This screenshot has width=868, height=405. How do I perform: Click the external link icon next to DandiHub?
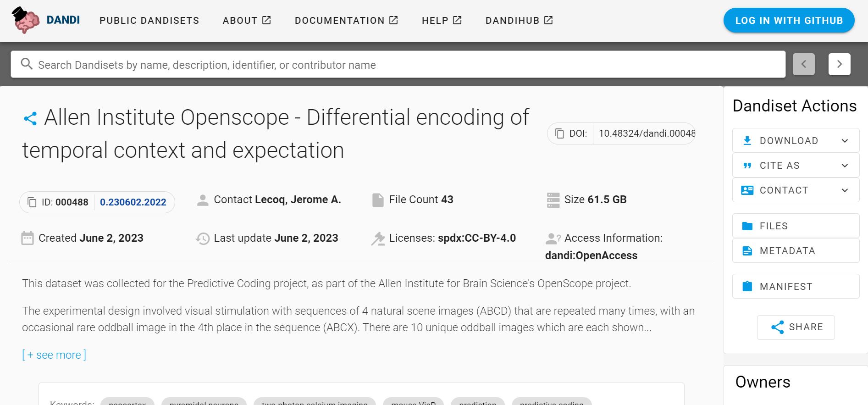pyautogui.click(x=548, y=20)
